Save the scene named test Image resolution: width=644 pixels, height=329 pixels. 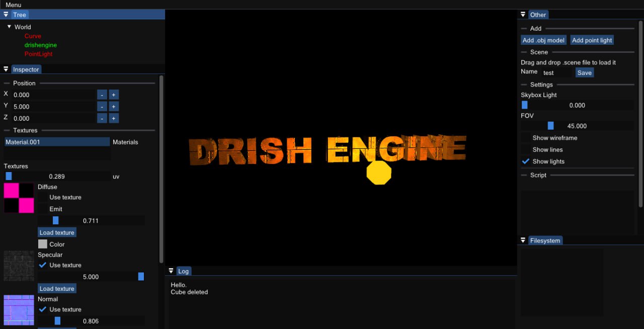pos(584,72)
